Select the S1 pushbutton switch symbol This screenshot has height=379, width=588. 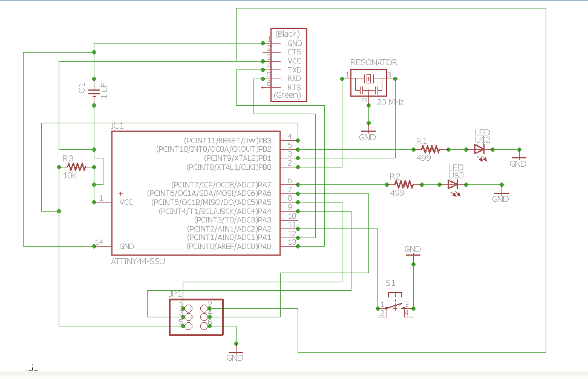395,305
